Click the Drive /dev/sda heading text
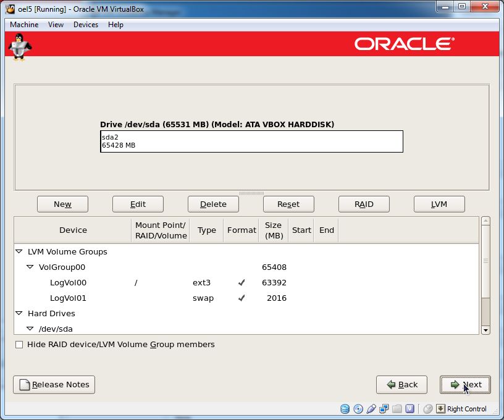The height and width of the screenshot is (420, 504). coord(217,124)
